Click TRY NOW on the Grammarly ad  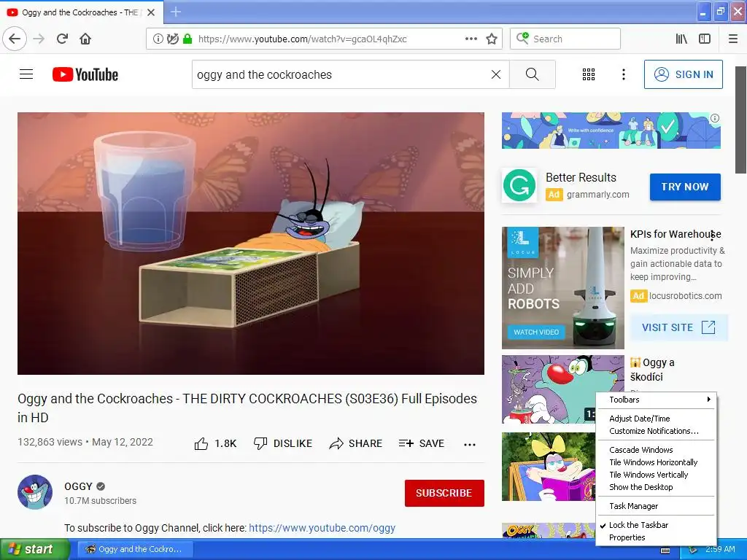click(x=685, y=187)
